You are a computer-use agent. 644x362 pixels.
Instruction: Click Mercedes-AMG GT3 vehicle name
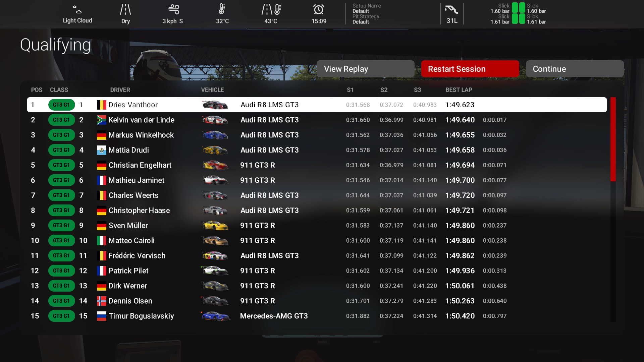click(274, 316)
